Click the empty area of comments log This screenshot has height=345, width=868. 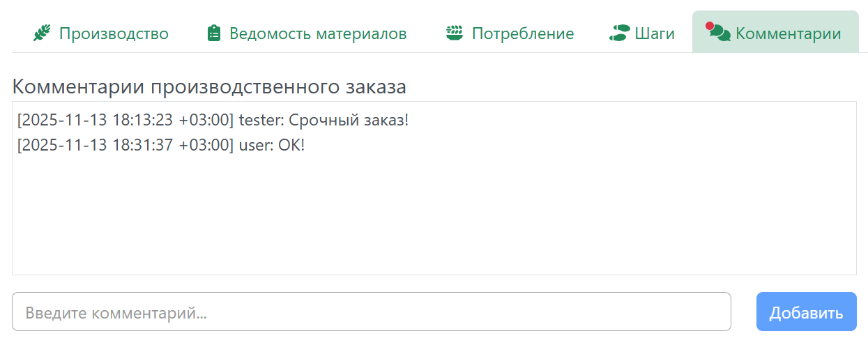pyautogui.click(x=434, y=216)
